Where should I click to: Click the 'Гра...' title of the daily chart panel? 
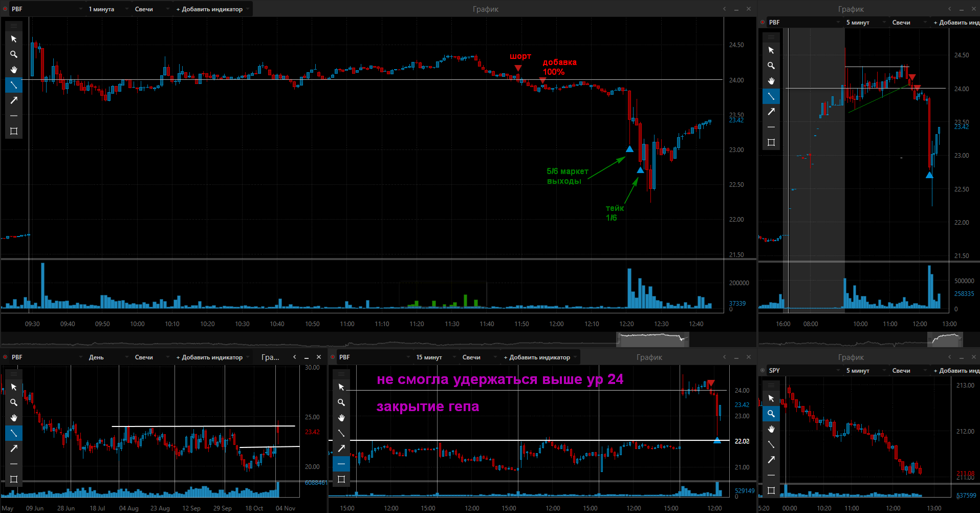click(270, 357)
